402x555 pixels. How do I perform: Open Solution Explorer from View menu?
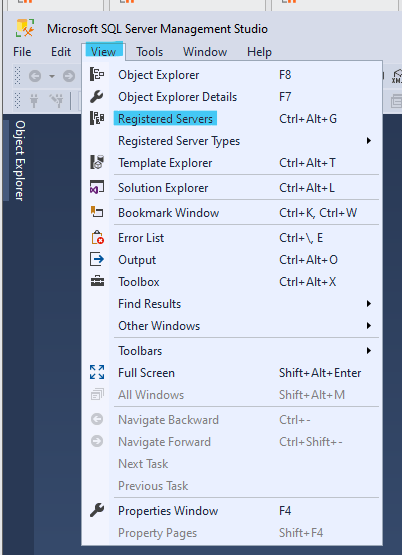point(232,188)
